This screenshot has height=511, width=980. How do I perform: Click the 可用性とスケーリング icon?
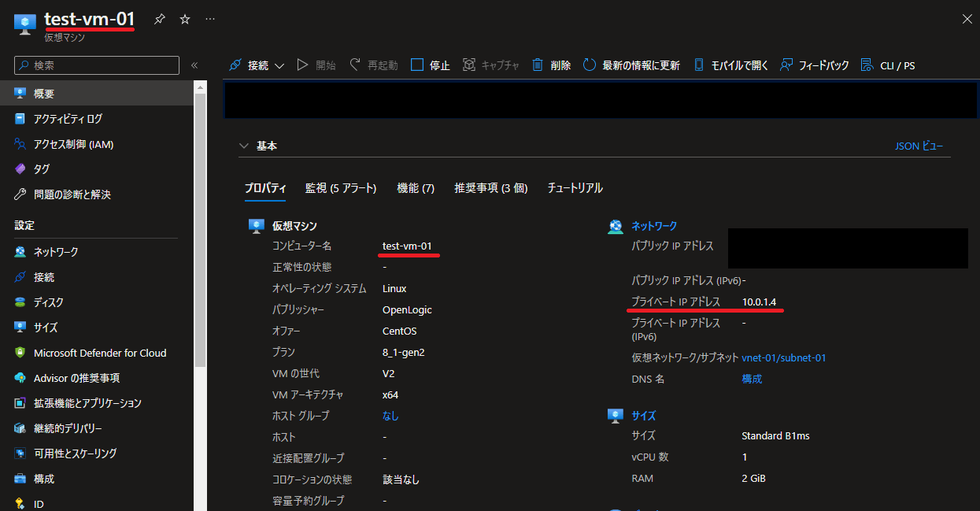point(20,454)
